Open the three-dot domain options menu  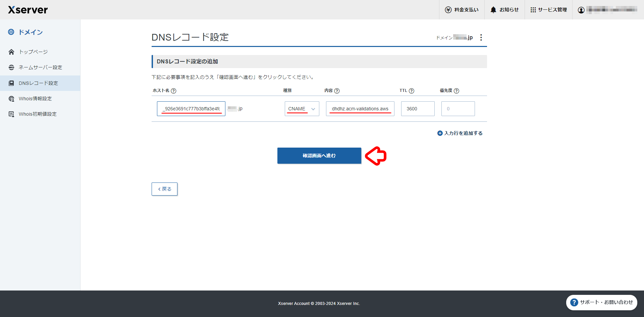[481, 37]
